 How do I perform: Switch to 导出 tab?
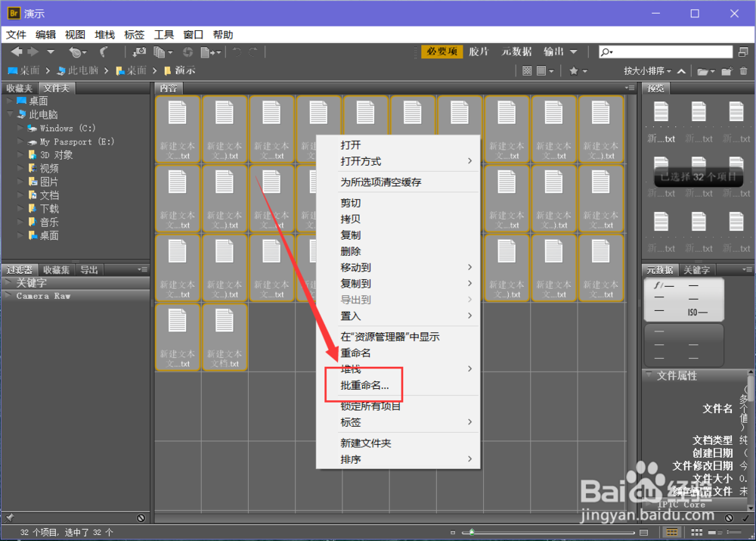click(88, 270)
